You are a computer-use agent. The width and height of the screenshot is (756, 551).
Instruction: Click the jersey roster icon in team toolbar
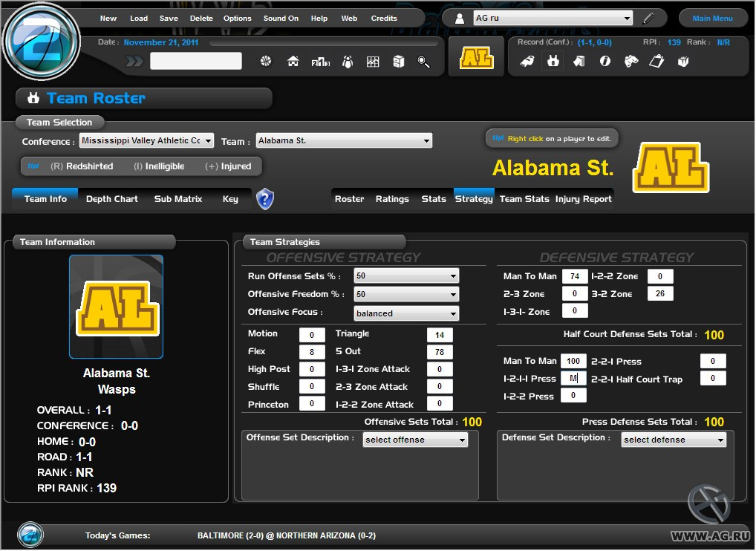click(553, 61)
